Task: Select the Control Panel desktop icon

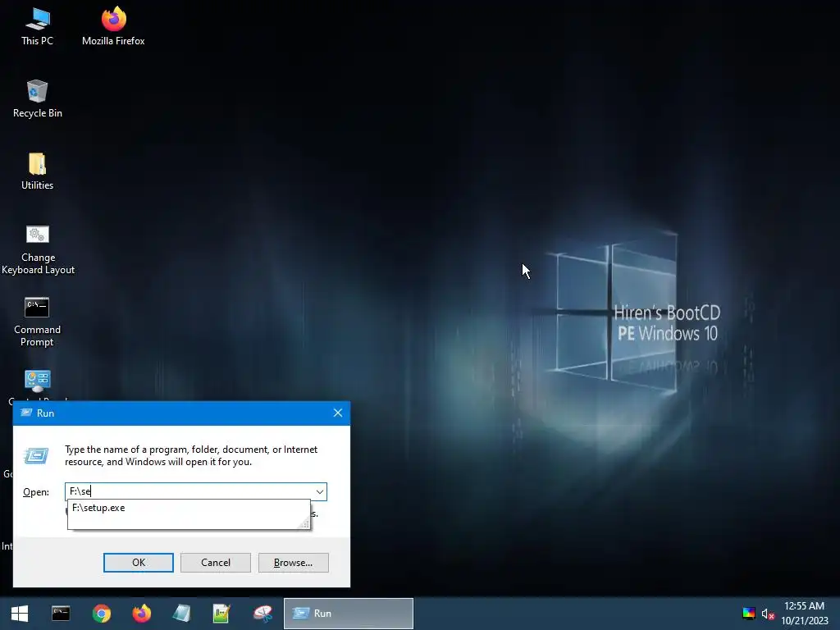Action: point(38,385)
